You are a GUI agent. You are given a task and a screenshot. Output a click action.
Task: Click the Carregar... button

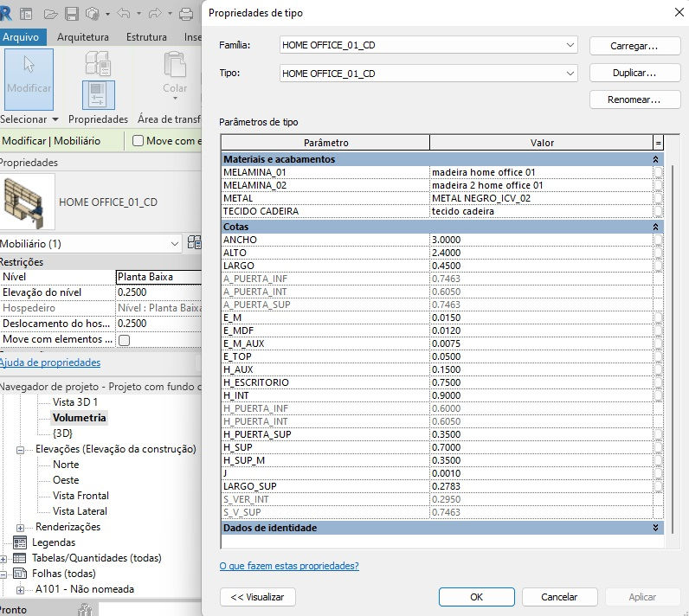[x=634, y=46]
